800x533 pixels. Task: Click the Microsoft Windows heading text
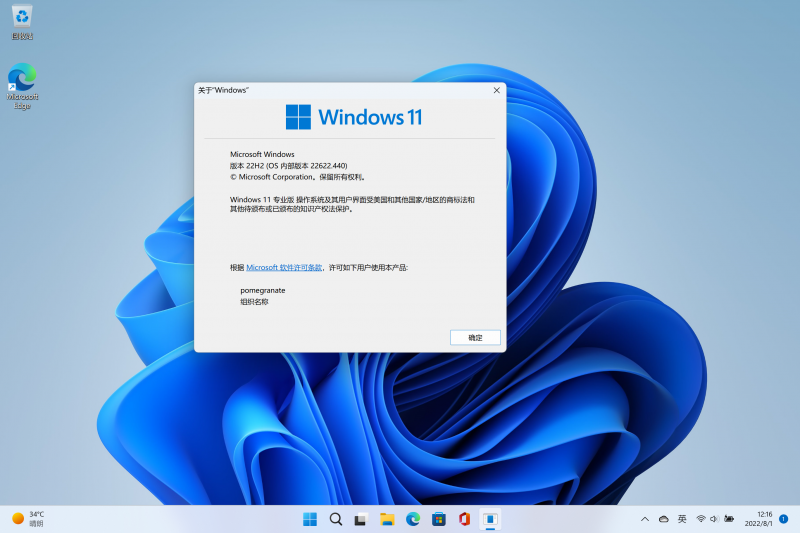pos(262,154)
